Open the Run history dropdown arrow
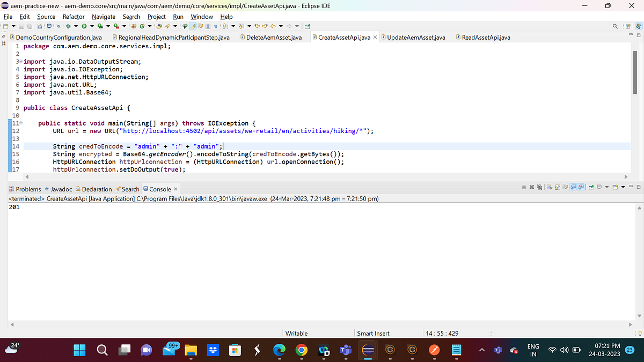The image size is (644, 362). (91, 25)
